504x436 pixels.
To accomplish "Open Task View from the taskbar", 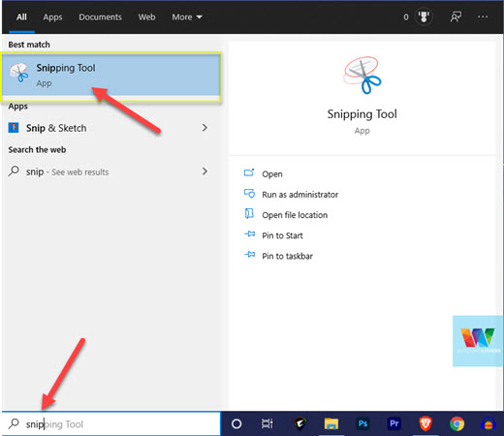I will coord(268,423).
